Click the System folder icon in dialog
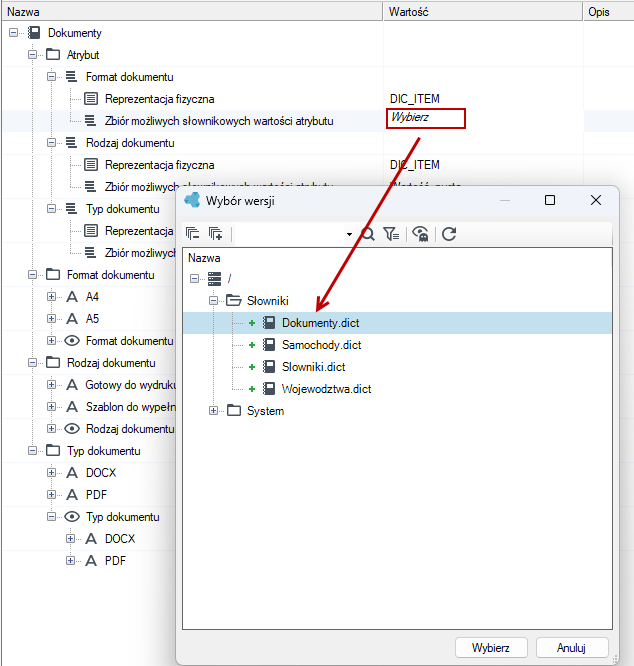The image size is (634, 666). pos(234,411)
